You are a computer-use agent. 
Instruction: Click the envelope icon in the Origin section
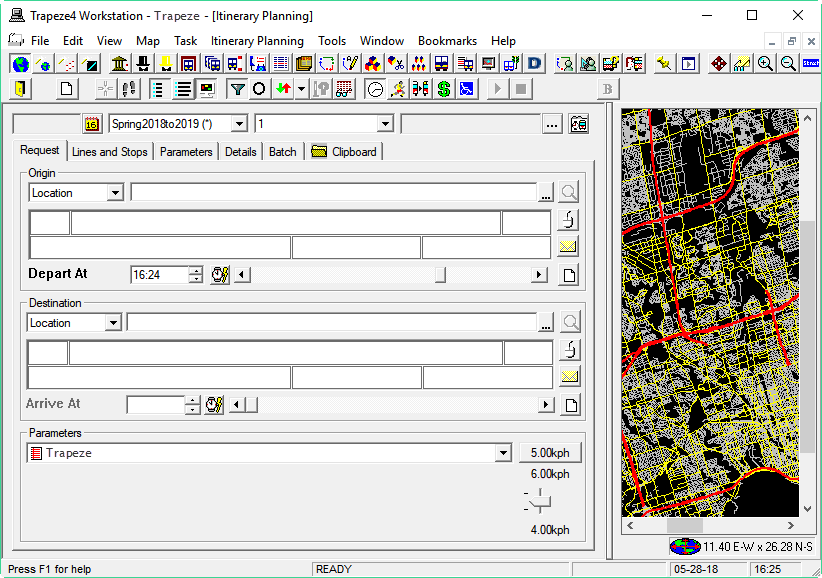(x=570, y=246)
